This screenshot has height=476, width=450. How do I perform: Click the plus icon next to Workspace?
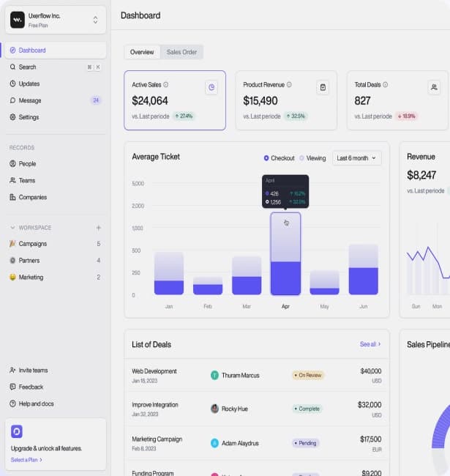pyautogui.click(x=99, y=228)
